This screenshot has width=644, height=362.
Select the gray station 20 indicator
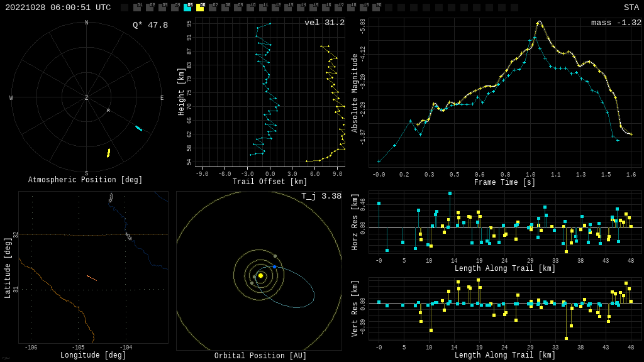pos(376,8)
